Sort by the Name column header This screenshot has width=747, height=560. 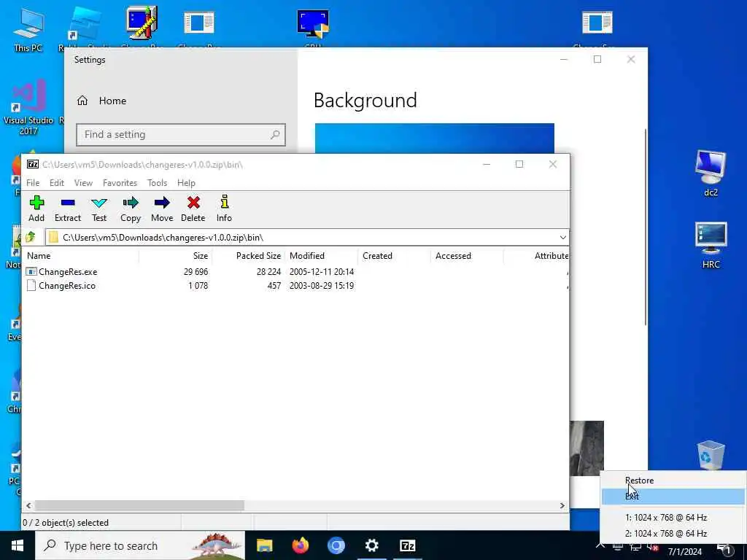coord(81,256)
